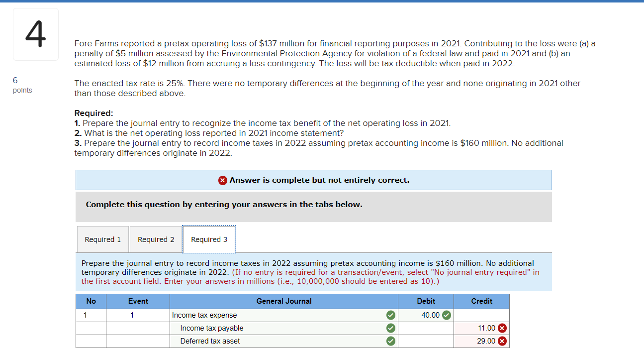Click the '6 points' label

pyautogui.click(x=22, y=85)
